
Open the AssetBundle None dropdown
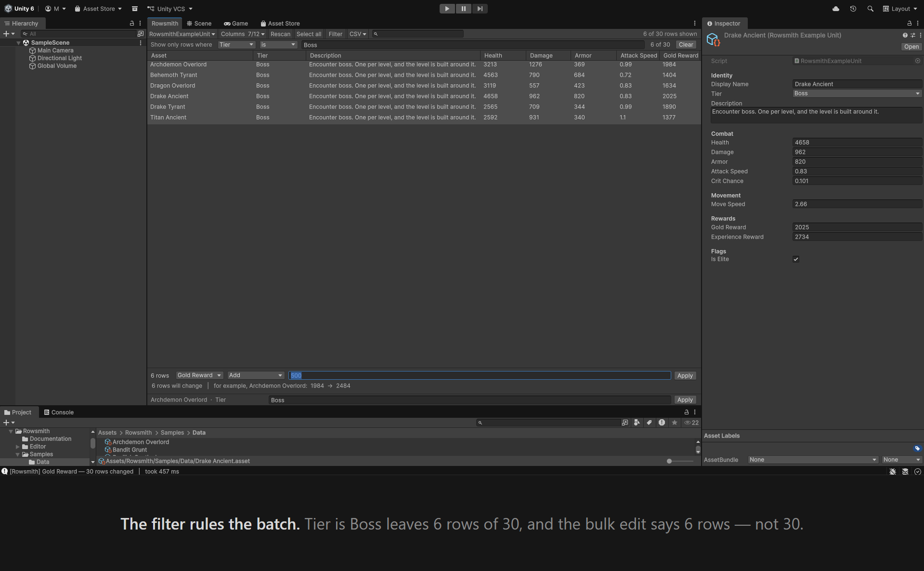click(813, 460)
